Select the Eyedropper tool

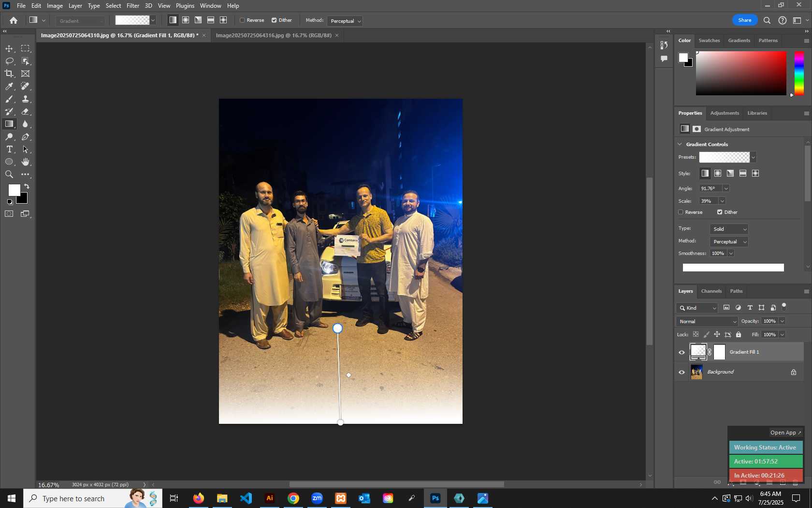[x=9, y=86]
